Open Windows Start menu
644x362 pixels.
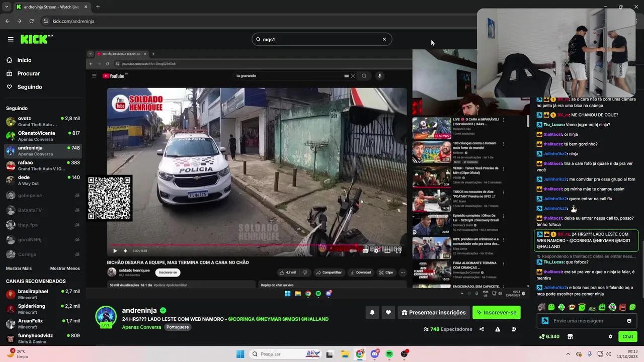(240, 354)
